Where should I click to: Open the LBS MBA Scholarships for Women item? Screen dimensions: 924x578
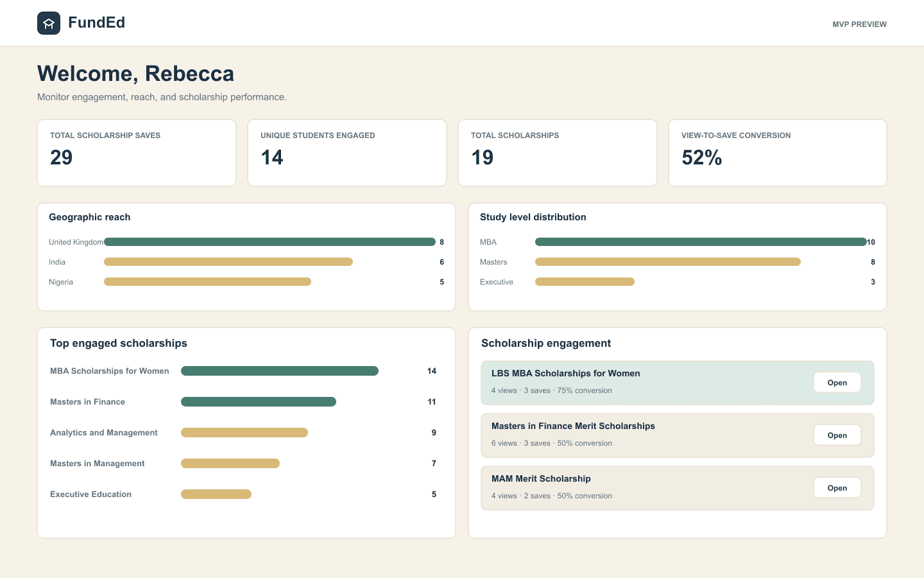837,383
